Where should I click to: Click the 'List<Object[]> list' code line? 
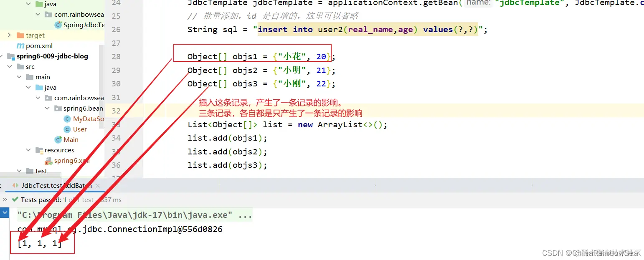coord(287,125)
